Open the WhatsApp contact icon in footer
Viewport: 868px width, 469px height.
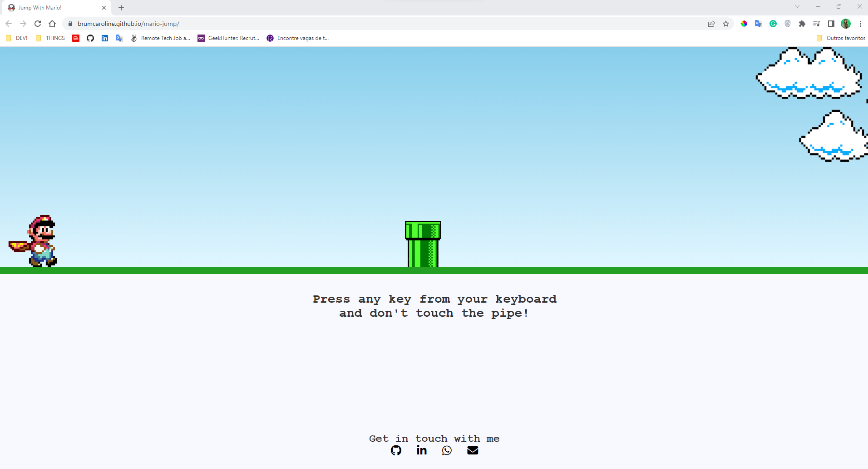point(447,450)
